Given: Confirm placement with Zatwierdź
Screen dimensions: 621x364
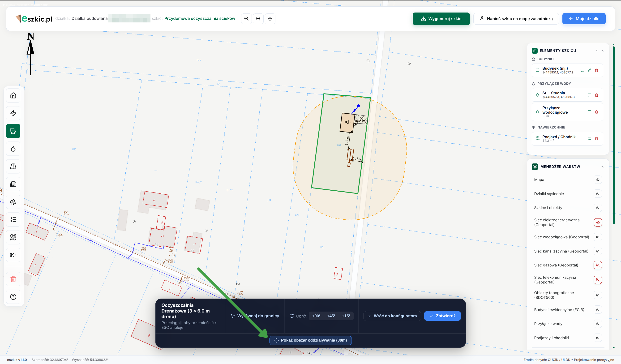Looking at the screenshot, I should (x=442, y=316).
